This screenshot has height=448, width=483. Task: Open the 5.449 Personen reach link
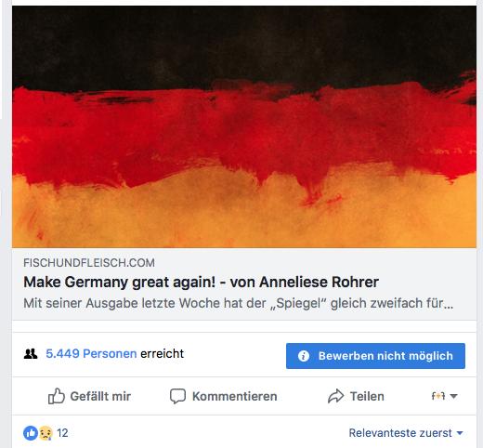[x=91, y=353]
